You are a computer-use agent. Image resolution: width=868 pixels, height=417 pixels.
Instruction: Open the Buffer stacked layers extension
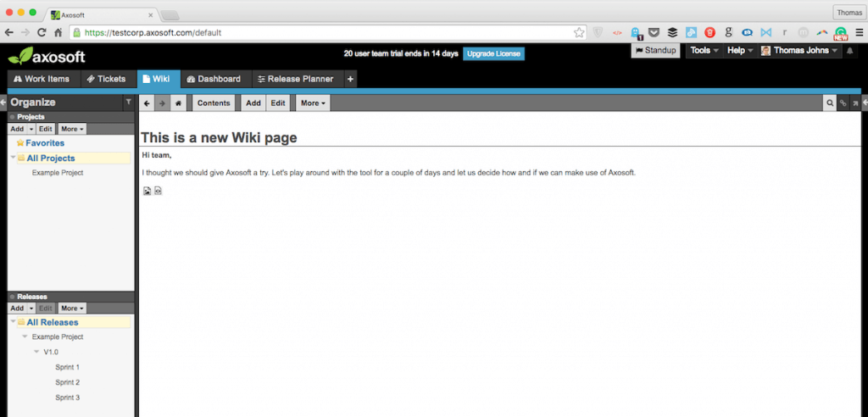tap(672, 33)
